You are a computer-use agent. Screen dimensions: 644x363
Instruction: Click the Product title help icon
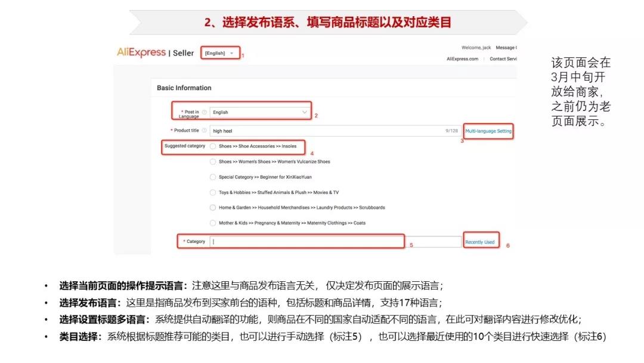(204, 131)
